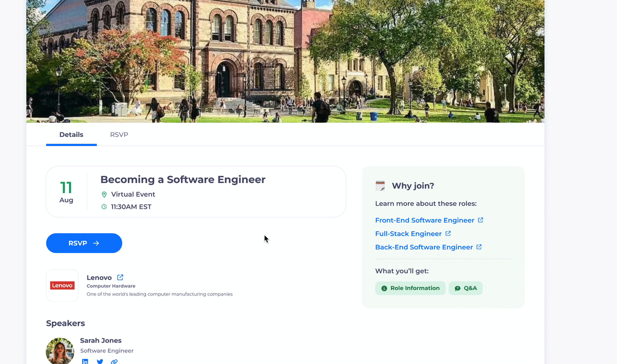The width and height of the screenshot is (617, 364).
Task: Open the Lenovo company name link
Action: [x=99, y=278]
